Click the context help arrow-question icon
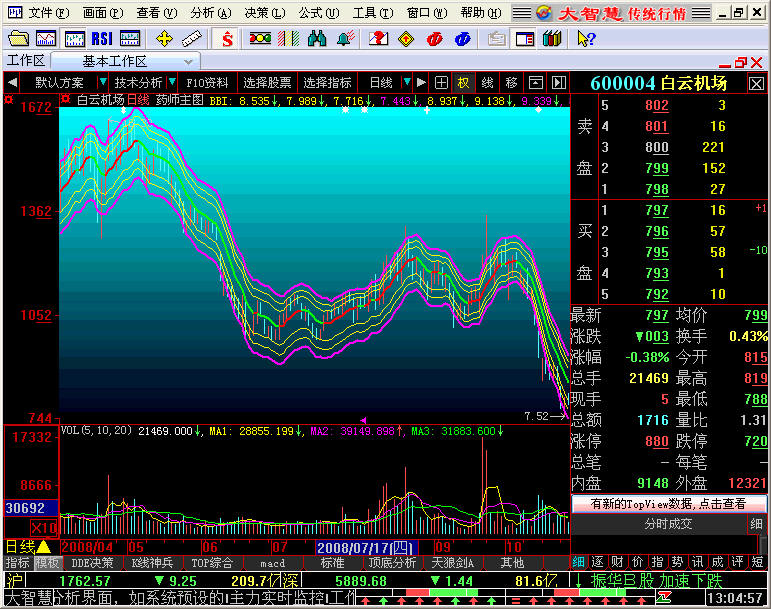The height and width of the screenshot is (609, 771). 586,38
